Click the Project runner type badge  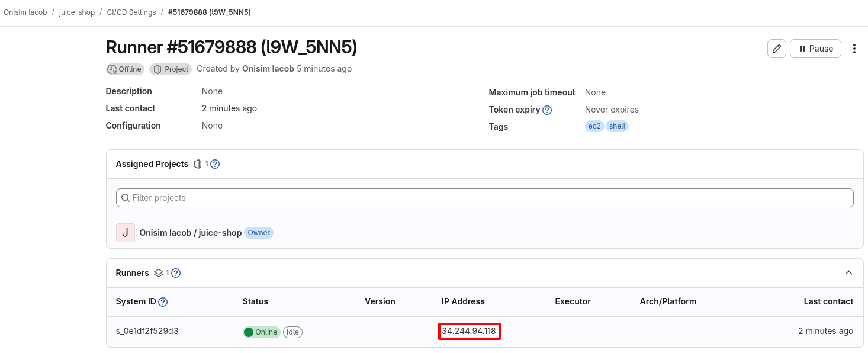pyautogui.click(x=171, y=69)
